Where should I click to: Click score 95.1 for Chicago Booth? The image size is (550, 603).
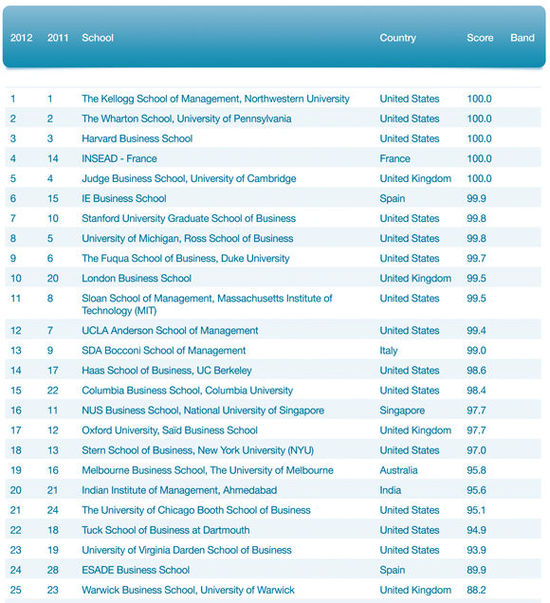[x=476, y=510]
